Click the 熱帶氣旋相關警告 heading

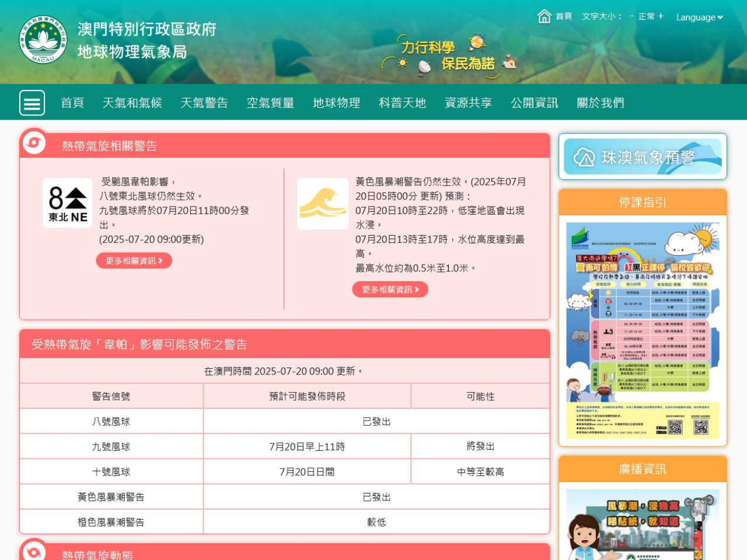pos(110,146)
